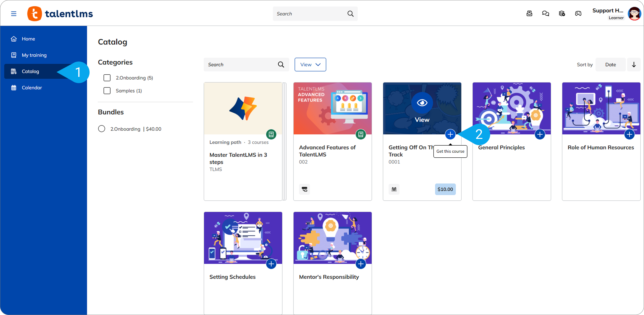
Task: Check the 2.Onboarding category checkbox
Action: pos(107,78)
